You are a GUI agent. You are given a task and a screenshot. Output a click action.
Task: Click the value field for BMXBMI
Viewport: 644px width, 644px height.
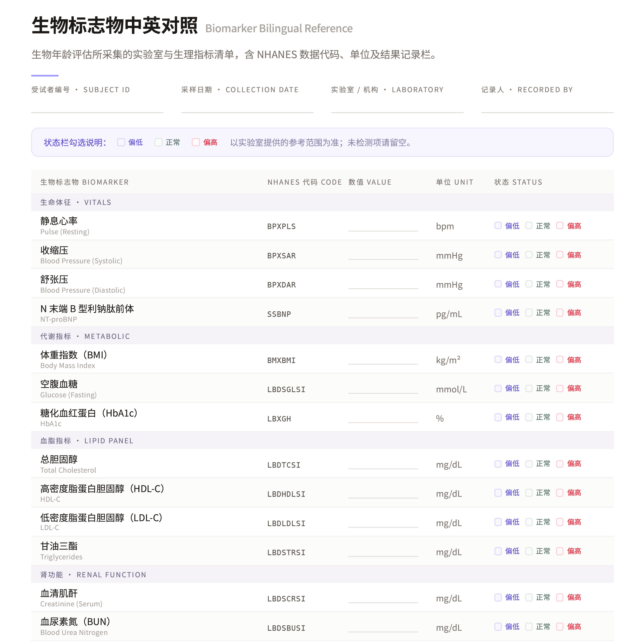[x=383, y=360]
